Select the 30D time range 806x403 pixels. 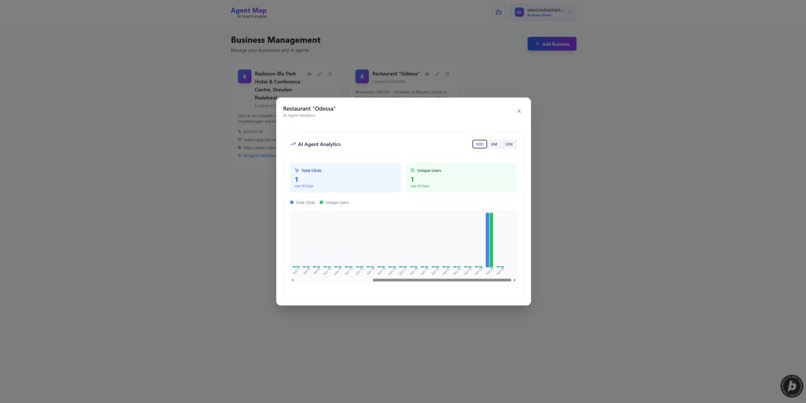coord(479,144)
